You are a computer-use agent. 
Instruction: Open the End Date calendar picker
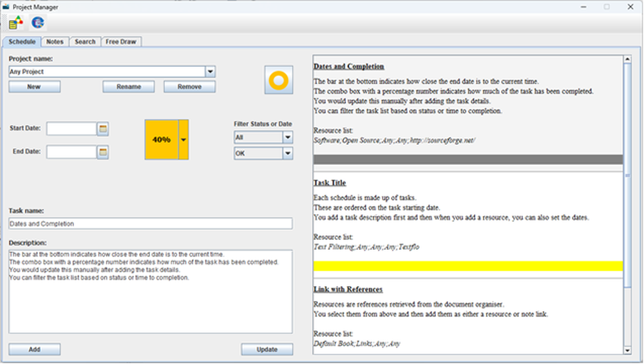coord(102,152)
